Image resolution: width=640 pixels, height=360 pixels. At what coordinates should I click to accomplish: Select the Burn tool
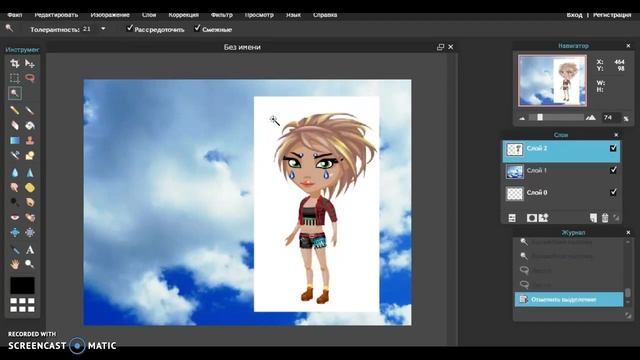coord(30,202)
